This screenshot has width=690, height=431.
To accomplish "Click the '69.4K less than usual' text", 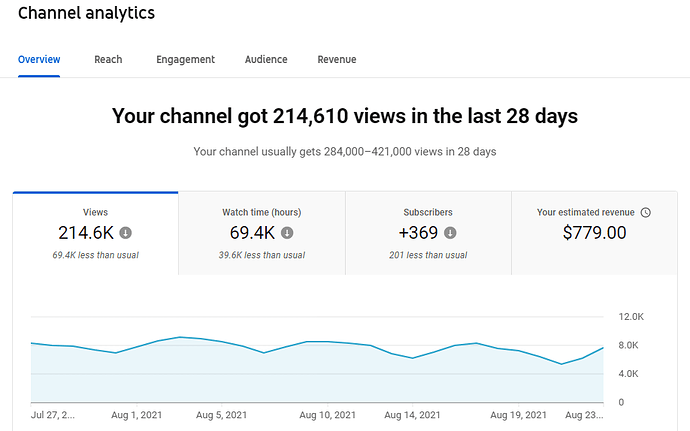I will click(95, 255).
